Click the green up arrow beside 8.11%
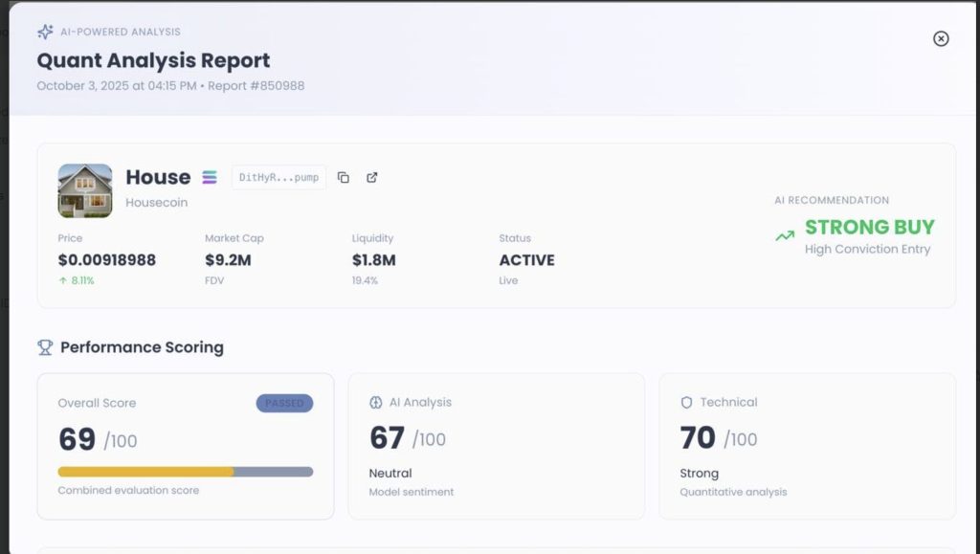This screenshot has width=980, height=554. coord(62,280)
